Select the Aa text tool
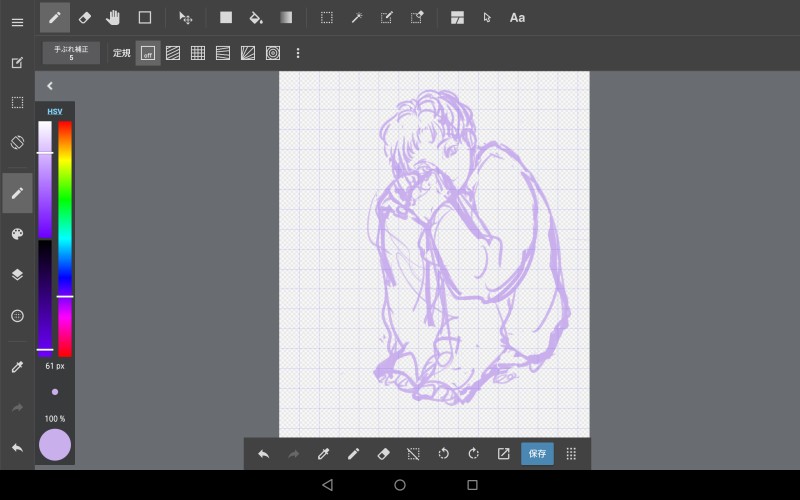Screen dimensions: 800x500 (x=517, y=18)
